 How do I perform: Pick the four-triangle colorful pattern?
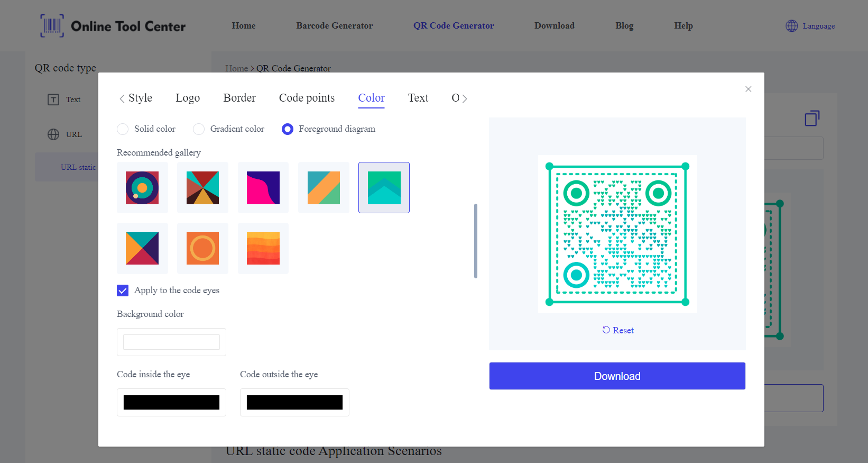click(x=142, y=248)
